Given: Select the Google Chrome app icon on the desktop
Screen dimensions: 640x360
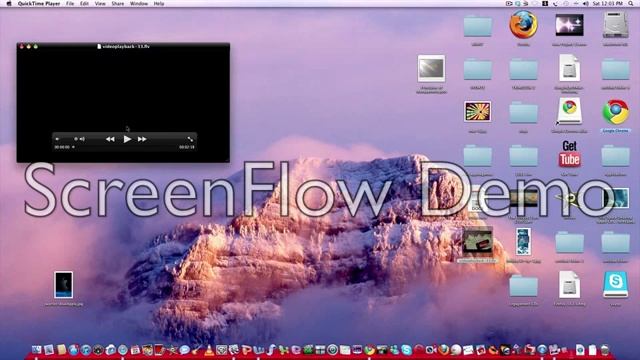Looking at the screenshot, I should click(x=616, y=112).
